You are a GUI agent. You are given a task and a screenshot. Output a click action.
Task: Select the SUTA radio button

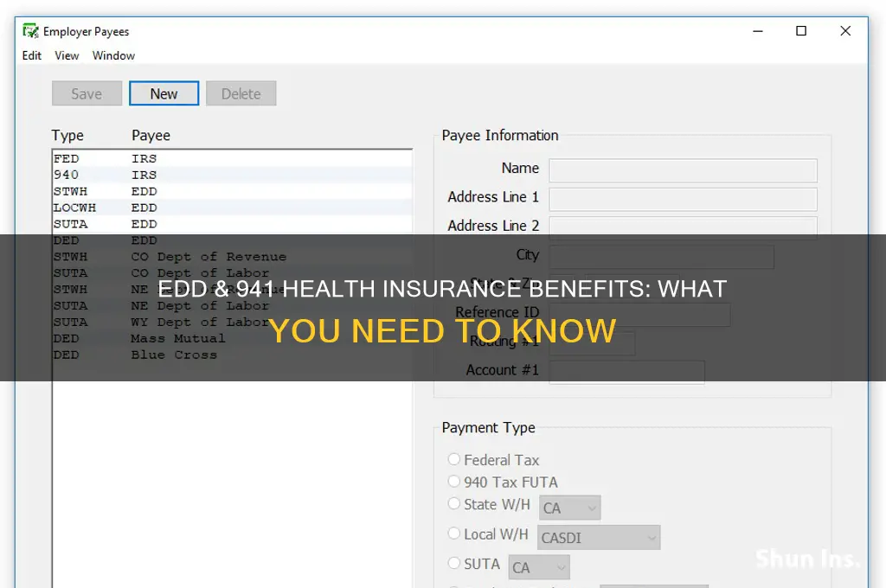(x=453, y=563)
